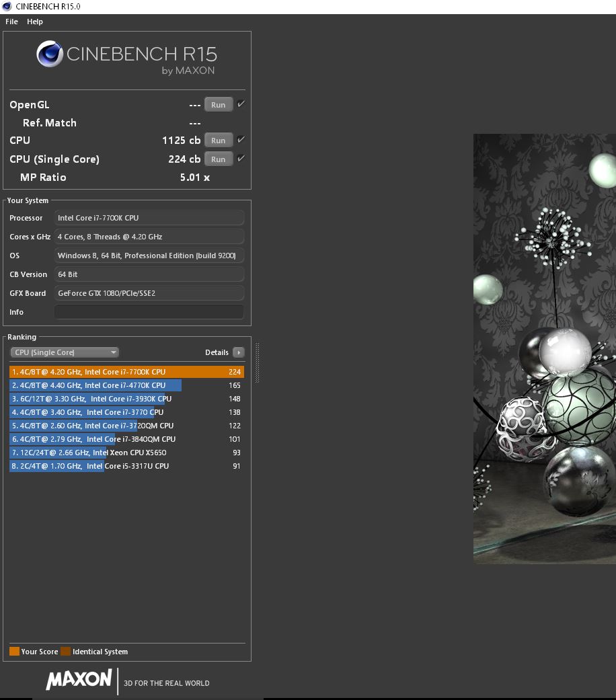Toggle the OpenGL test checkbox
The image size is (616, 700).
point(241,104)
